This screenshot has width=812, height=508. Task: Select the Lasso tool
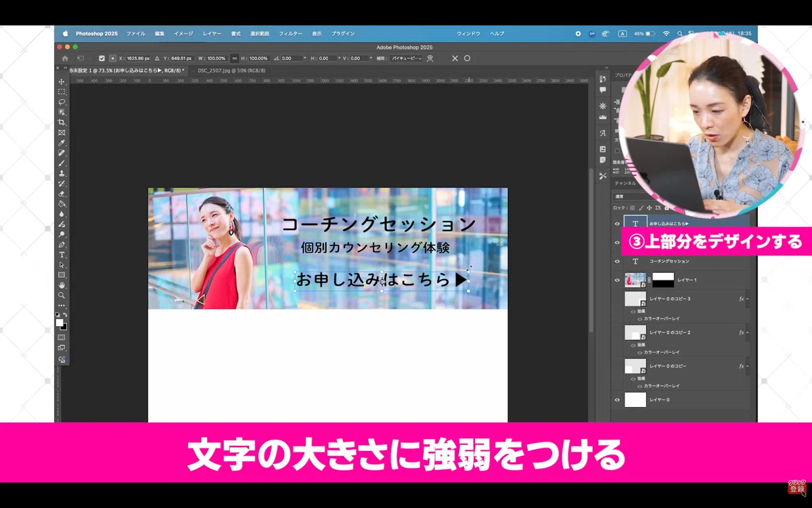[x=62, y=102]
